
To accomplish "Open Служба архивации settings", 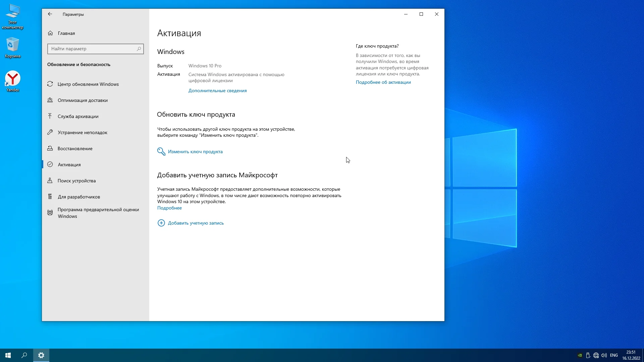I will point(78,116).
